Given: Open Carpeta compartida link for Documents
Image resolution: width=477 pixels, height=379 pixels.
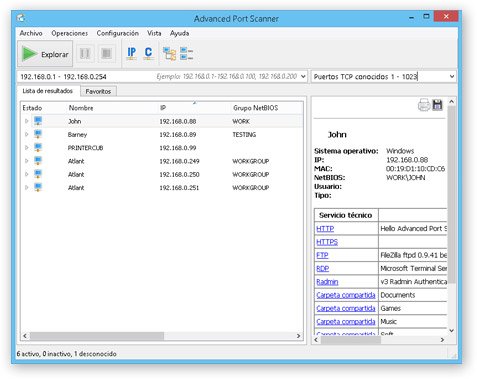Looking at the screenshot, I should pyautogui.click(x=346, y=295).
